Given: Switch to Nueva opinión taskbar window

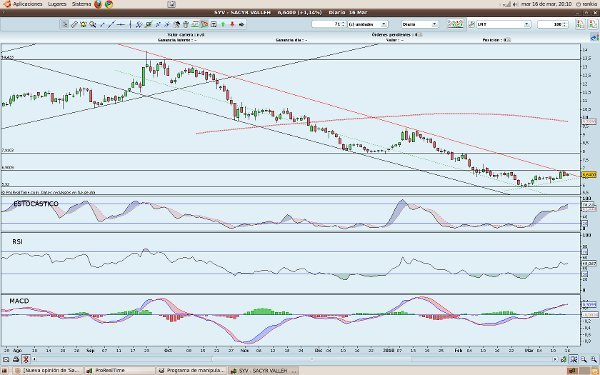Looking at the screenshot, I should (x=48, y=370).
